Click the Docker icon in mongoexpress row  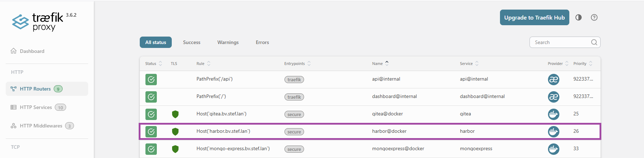point(553,149)
